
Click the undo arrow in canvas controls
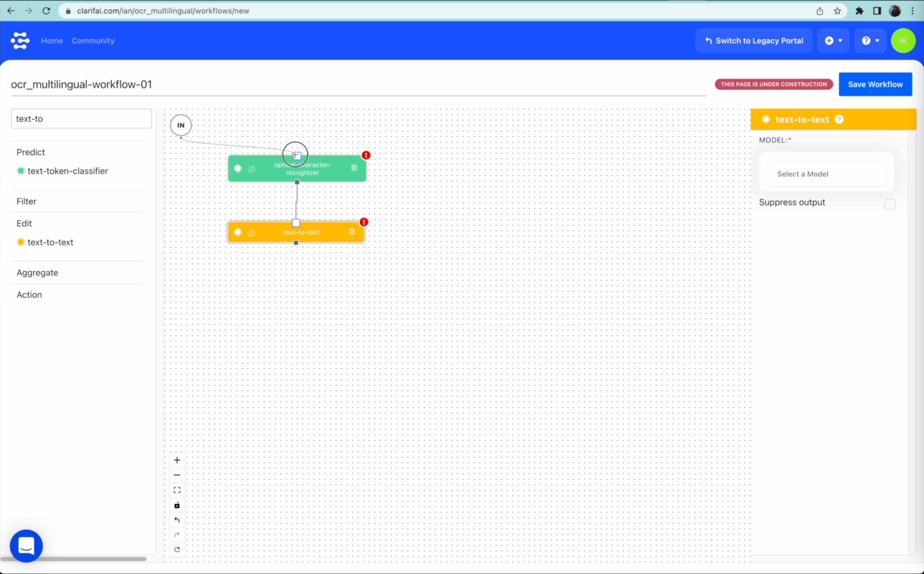(x=177, y=520)
